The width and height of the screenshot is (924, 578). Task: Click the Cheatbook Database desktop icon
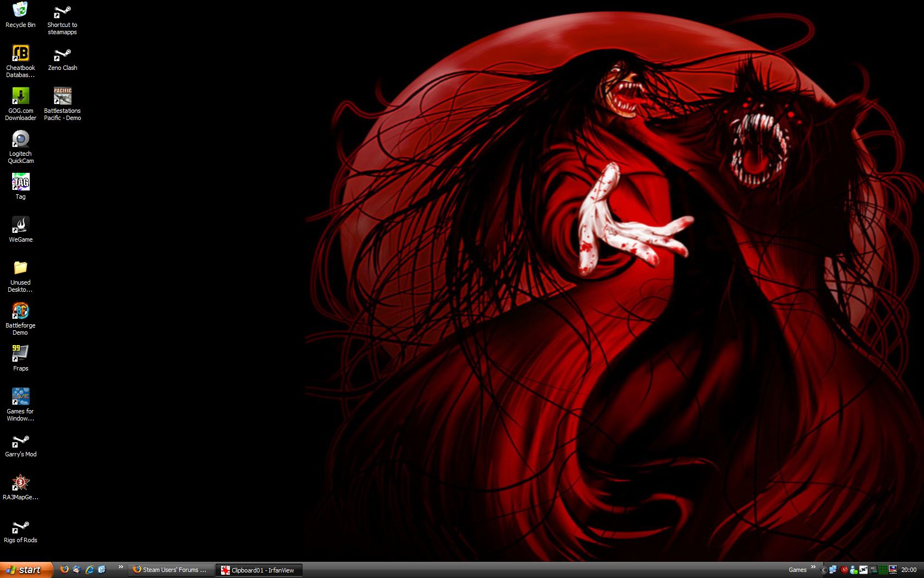[20, 61]
